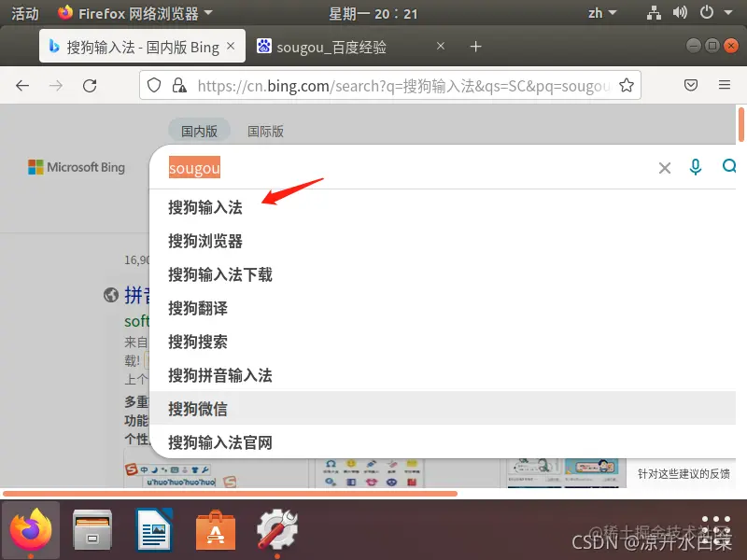
Task: Switch to the 搜狗输入法 - 国内版 Bing tab
Action: (x=143, y=46)
